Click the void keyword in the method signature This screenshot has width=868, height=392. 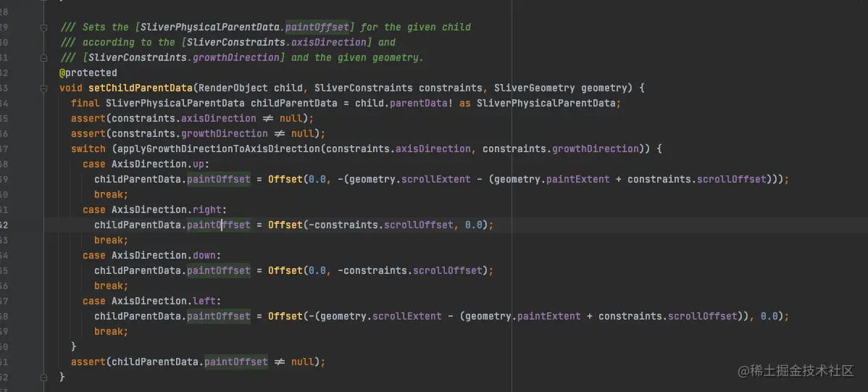pos(71,88)
